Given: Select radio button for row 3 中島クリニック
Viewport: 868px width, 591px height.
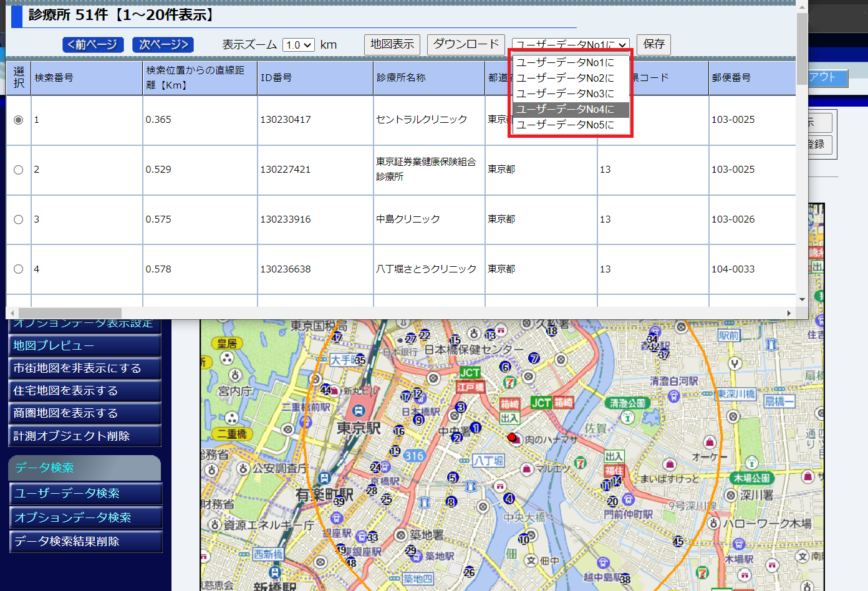Looking at the screenshot, I should pyautogui.click(x=19, y=219).
